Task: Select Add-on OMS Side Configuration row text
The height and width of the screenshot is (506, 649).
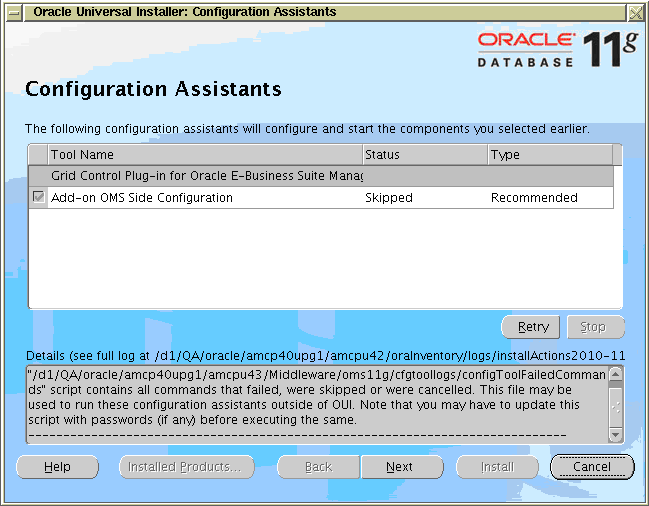Action: coord(142,197)
